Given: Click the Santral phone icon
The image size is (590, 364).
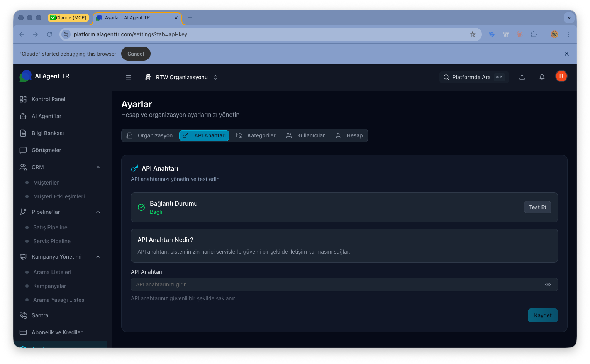Looking at the screenshot, I should coord(23,315).
